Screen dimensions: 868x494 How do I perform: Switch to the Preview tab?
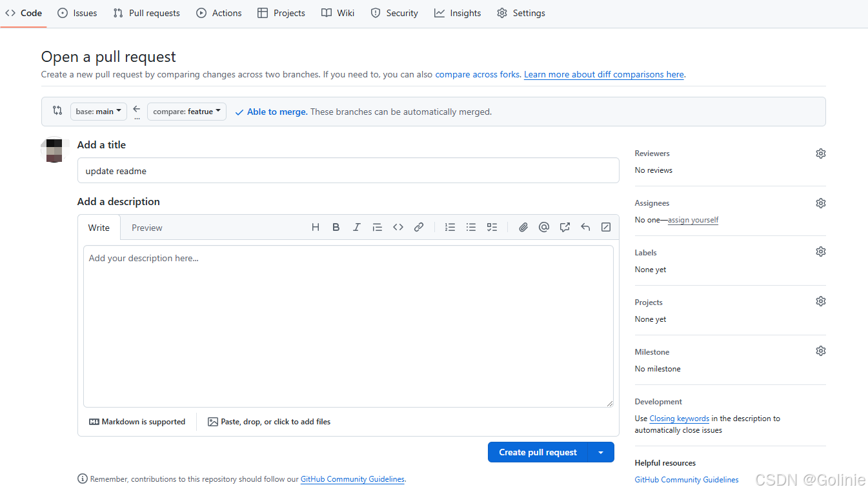click(147, 228)
